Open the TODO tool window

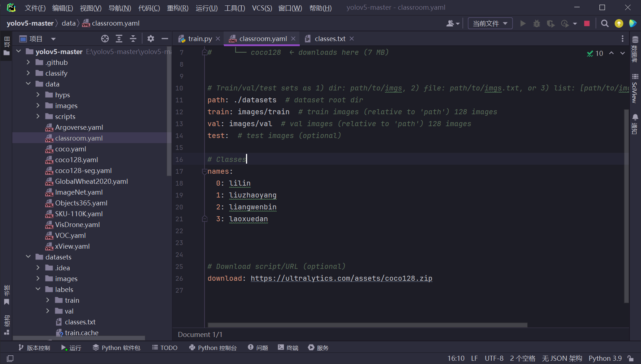[165, 348]
